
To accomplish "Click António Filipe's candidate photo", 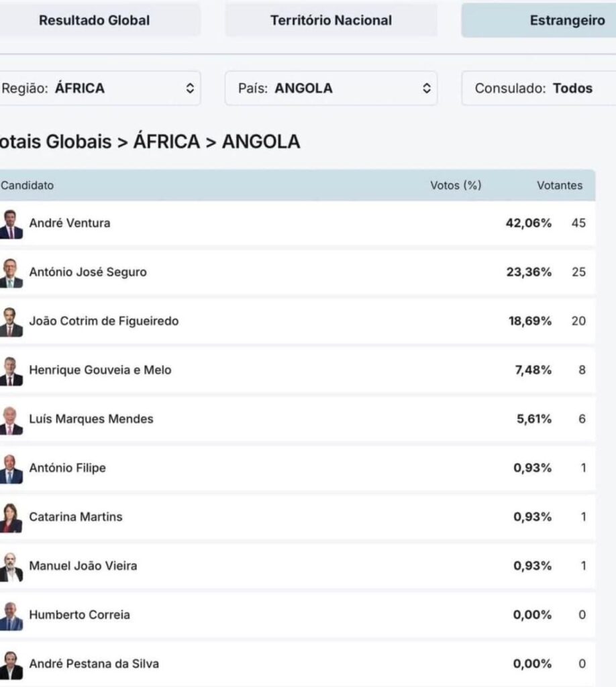I will tap(11, 469).
